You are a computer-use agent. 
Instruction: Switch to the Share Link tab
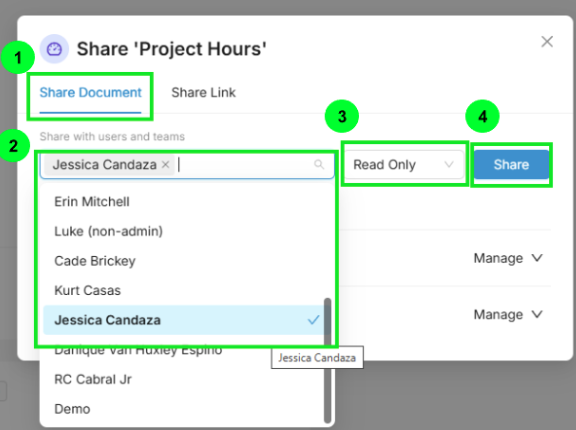(x=203, y=93)
